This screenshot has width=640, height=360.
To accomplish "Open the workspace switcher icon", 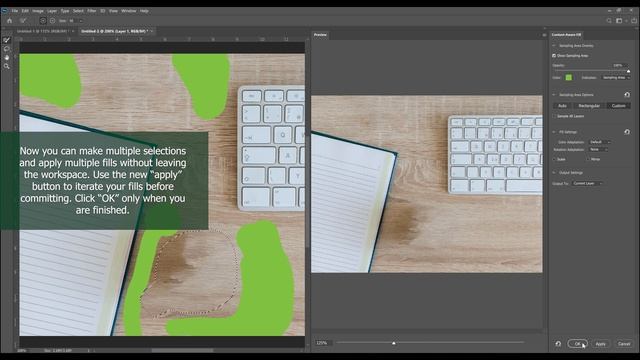I will point(619,20).
